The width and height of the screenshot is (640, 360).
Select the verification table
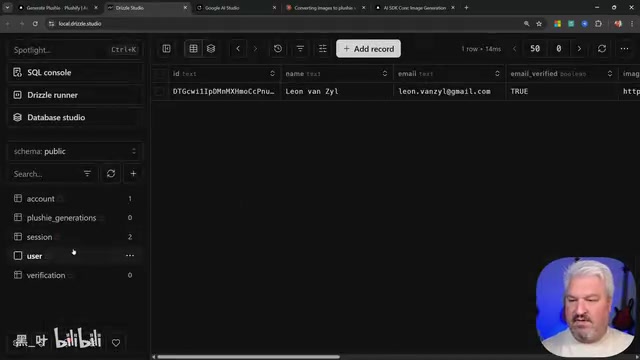(x=75, y=275)
